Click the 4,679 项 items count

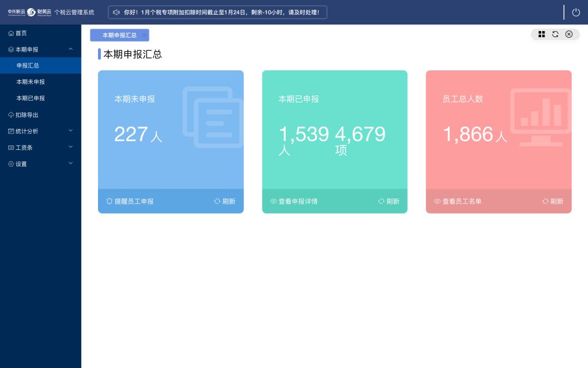coord(360,140)
